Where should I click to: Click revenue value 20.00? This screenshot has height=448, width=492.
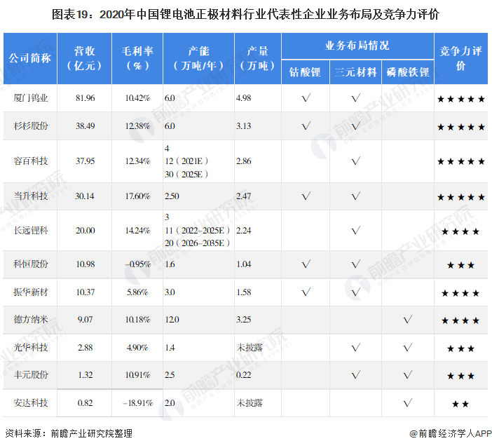pos(85,231)
